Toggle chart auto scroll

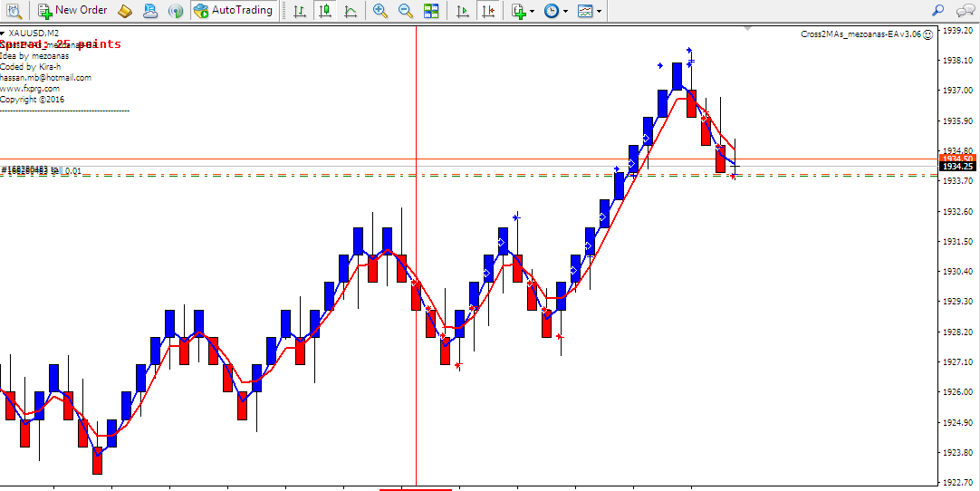463,11
